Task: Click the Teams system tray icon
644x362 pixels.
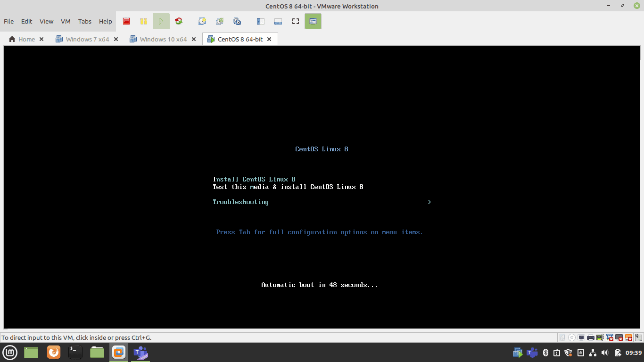Action: click(532, 353)
